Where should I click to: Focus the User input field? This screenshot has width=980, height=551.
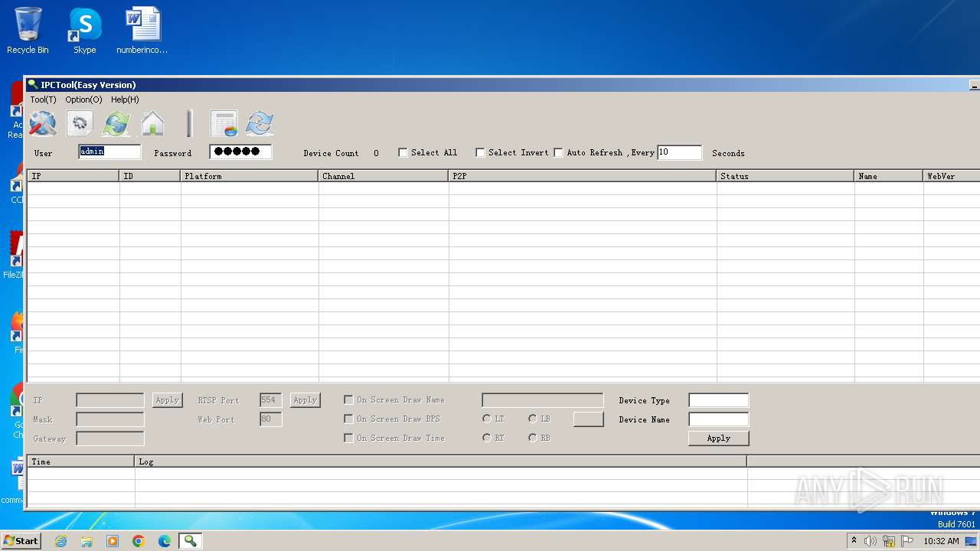point(109,152)
